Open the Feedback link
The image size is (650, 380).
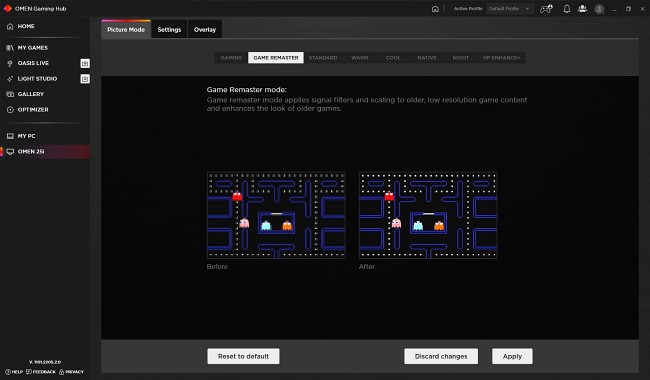click(41, 372)
